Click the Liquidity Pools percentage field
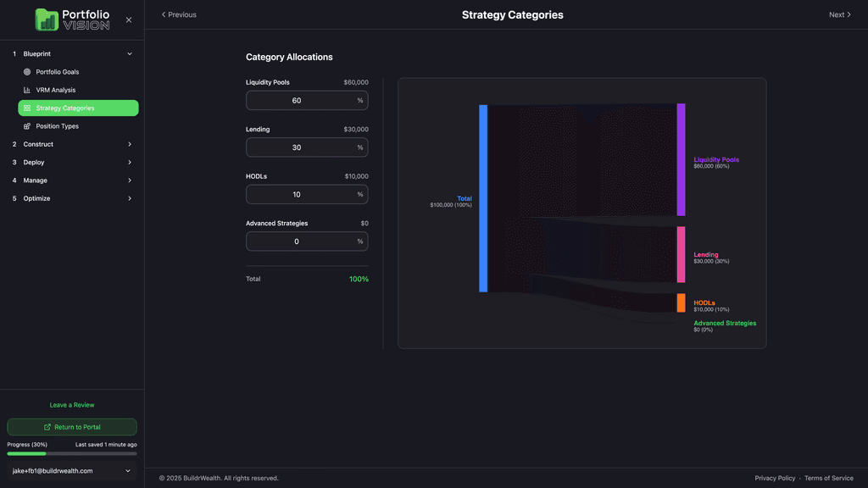Image resolution: width=868 pixels, height=488 pixels. tap(307, 100)
